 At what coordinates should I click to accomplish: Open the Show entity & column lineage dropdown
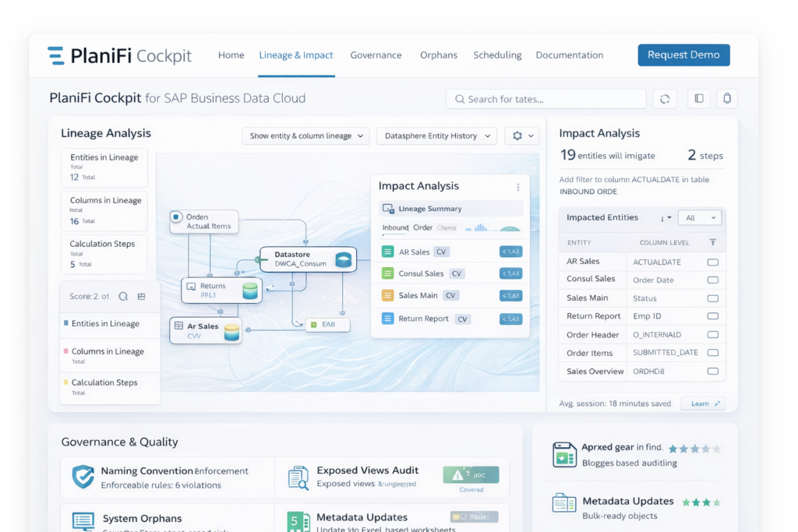305,136
